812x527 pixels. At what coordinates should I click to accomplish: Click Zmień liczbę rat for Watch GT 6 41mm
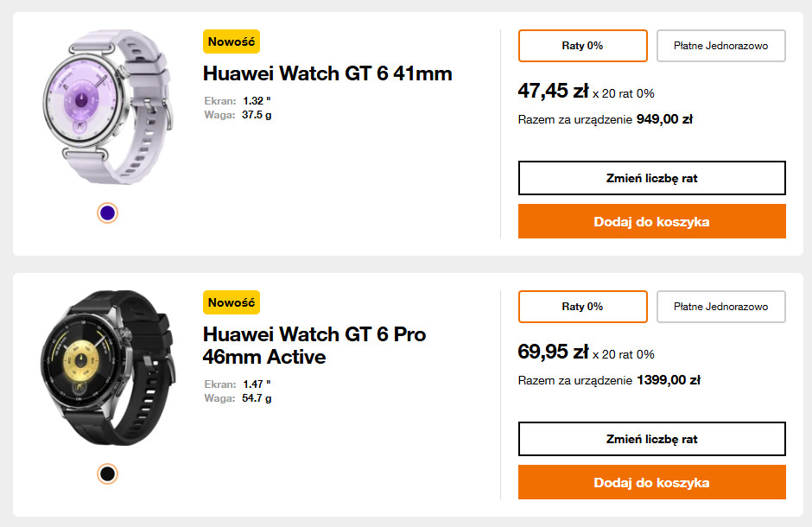click(x=652, y=178)
